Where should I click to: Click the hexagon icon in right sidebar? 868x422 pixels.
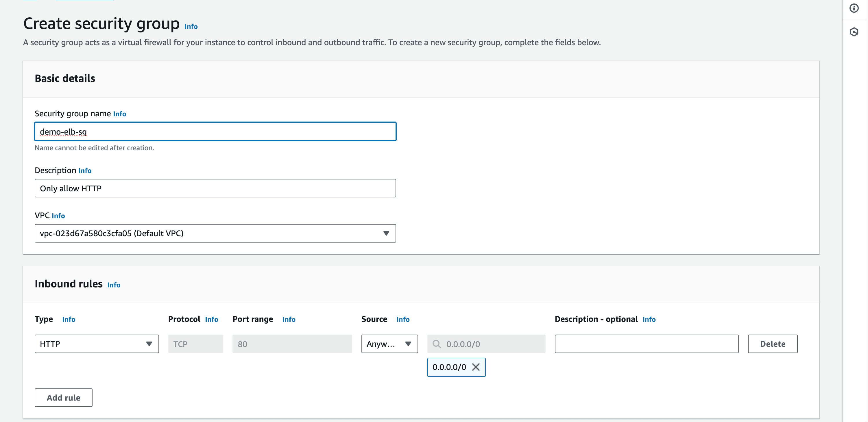[854, 32]
